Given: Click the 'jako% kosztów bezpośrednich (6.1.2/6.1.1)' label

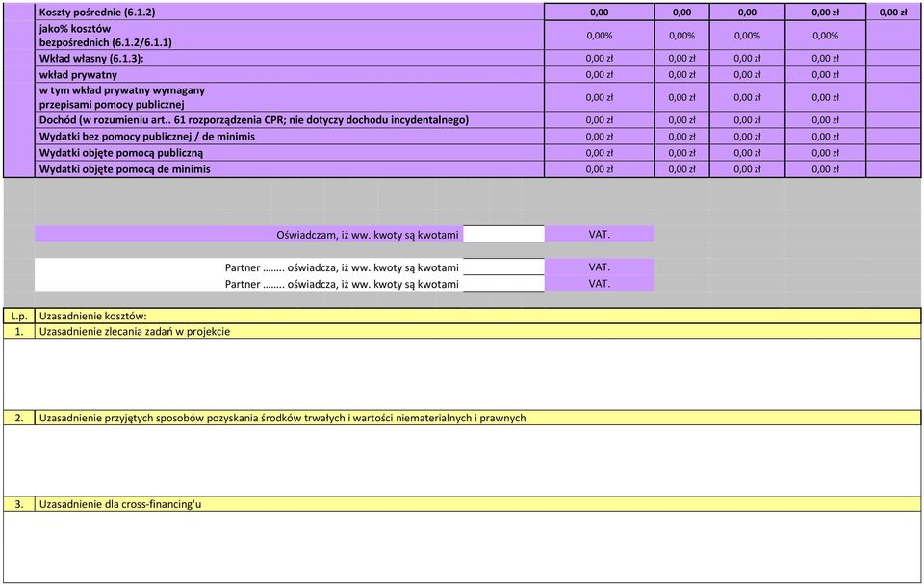Looking at the screenshot, I should [x=106, y=36].
